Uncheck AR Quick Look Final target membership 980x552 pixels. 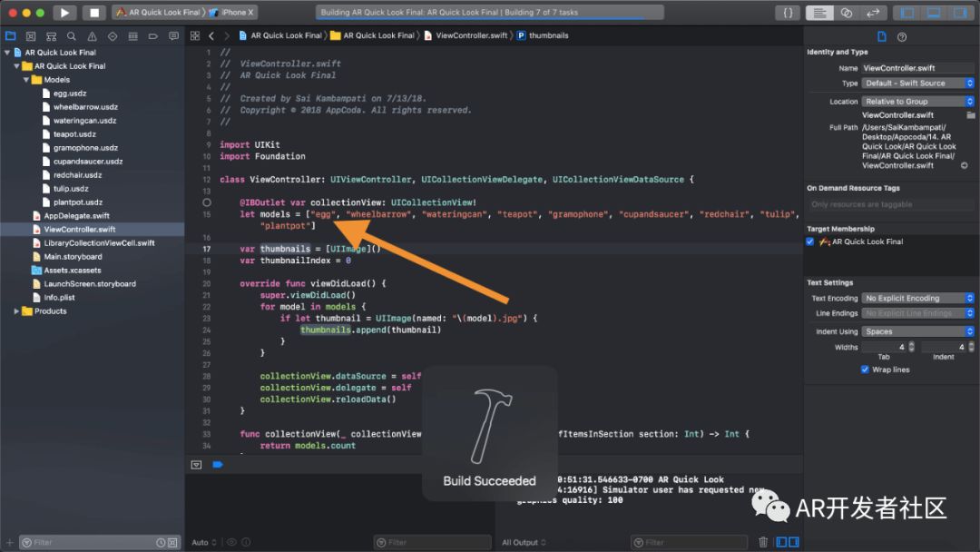point(810,241)
